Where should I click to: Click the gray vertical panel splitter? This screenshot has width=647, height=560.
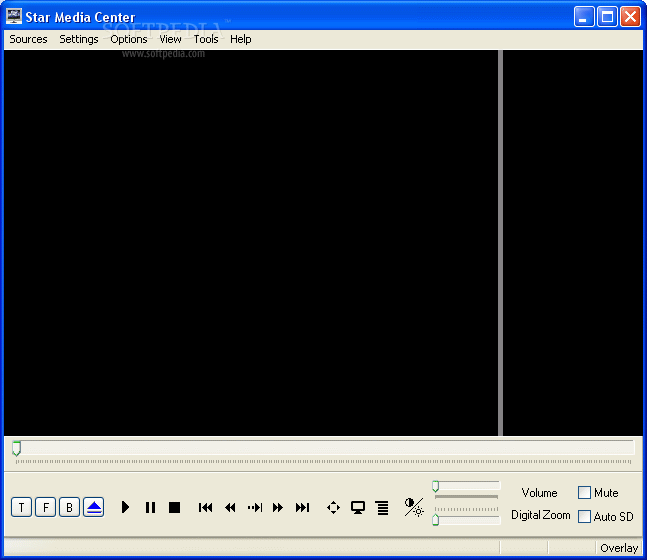click(x=500, y=243)
